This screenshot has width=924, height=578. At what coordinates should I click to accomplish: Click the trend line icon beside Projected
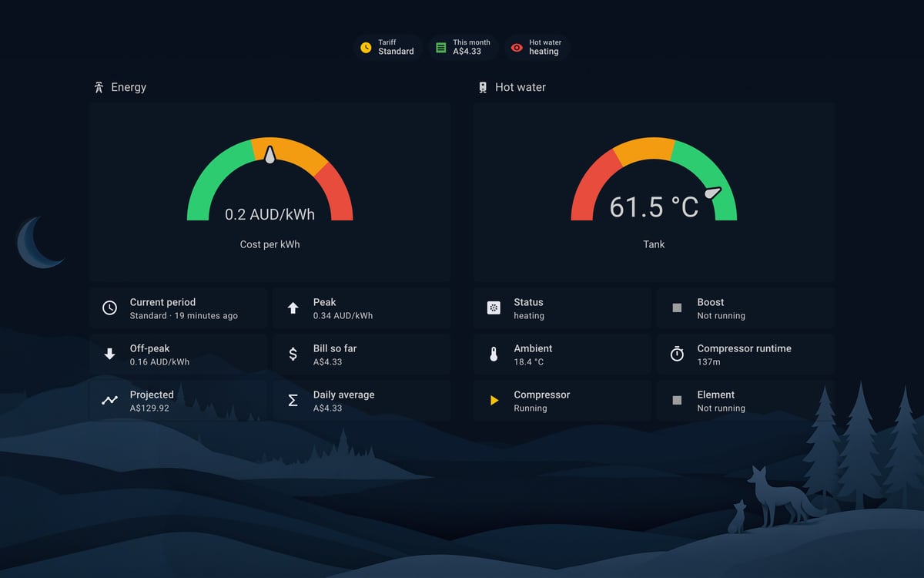pos(109,401)
